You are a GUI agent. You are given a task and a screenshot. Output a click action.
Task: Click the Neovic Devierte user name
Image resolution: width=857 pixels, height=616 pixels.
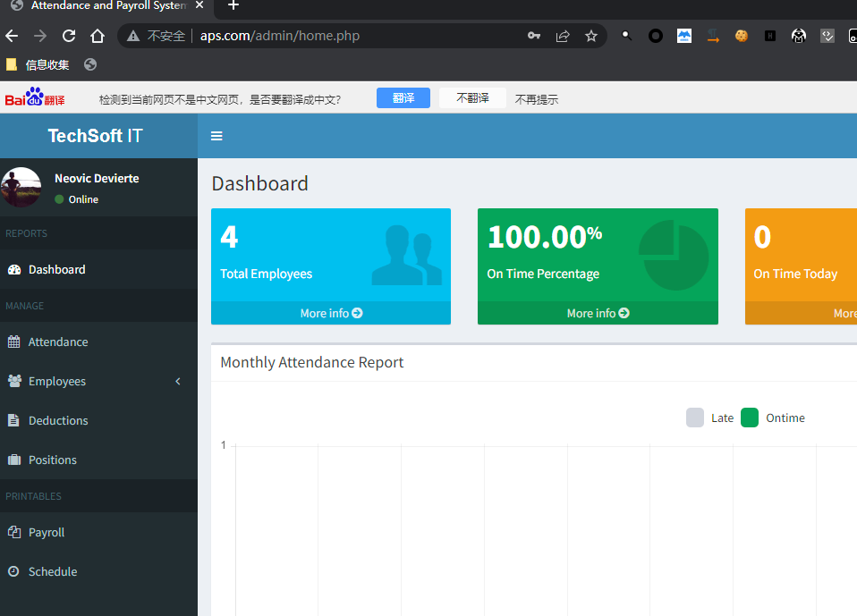[97, 179]
